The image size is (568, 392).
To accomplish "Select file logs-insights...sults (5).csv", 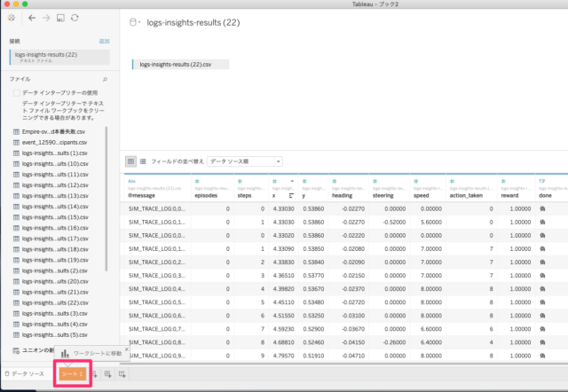I will [x=55, y=335].
